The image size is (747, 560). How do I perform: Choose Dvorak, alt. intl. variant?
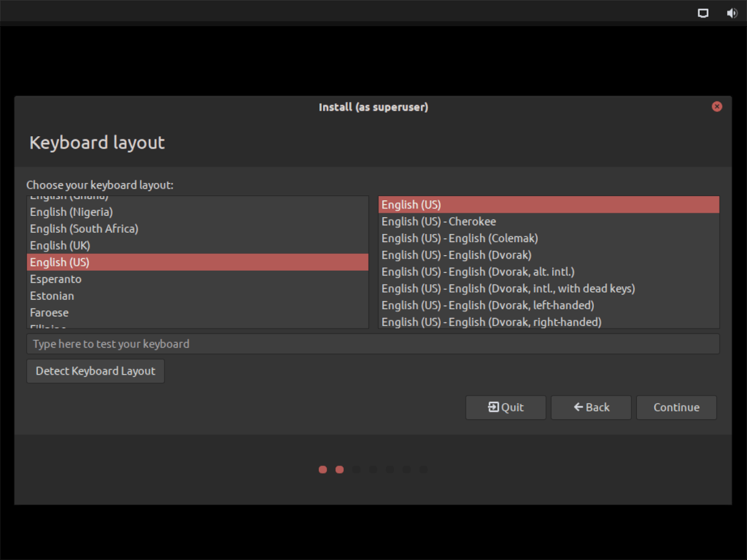click(x=478, y=272)
